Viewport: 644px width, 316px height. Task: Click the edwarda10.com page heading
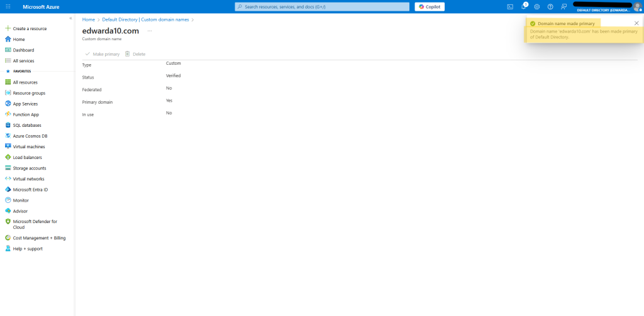click(x=111, y=31)
